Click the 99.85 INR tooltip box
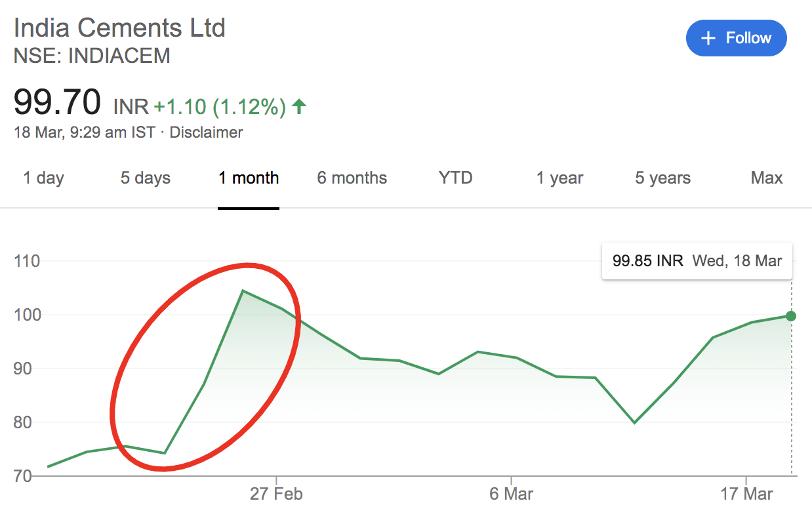The height and width of the screenshot is (522, 812). (x=697, y=261)
